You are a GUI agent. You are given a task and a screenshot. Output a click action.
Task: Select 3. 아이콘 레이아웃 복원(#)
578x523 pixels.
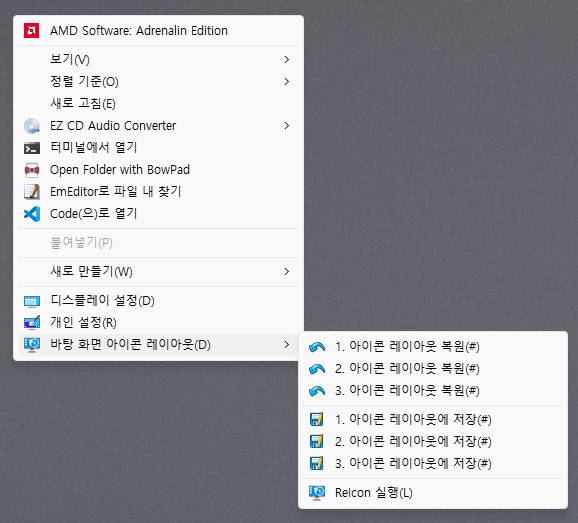coord(433,391)
